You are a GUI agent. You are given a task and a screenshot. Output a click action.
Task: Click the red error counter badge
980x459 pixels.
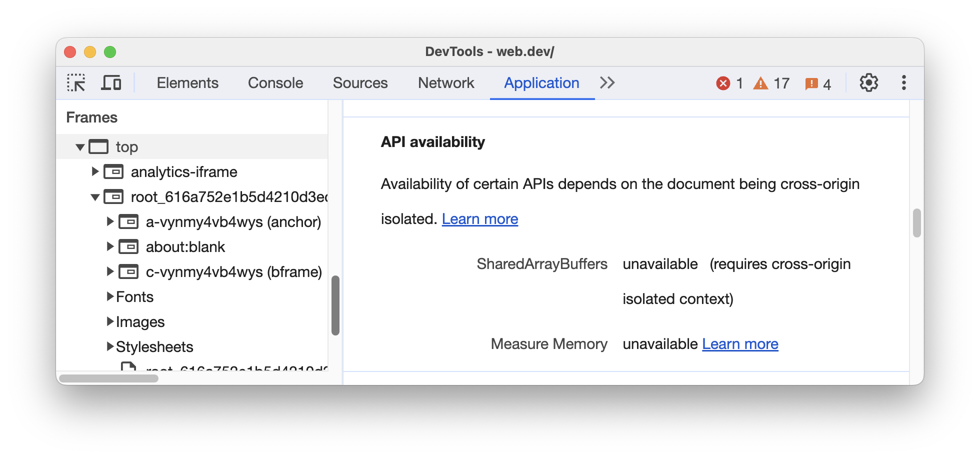723,83
